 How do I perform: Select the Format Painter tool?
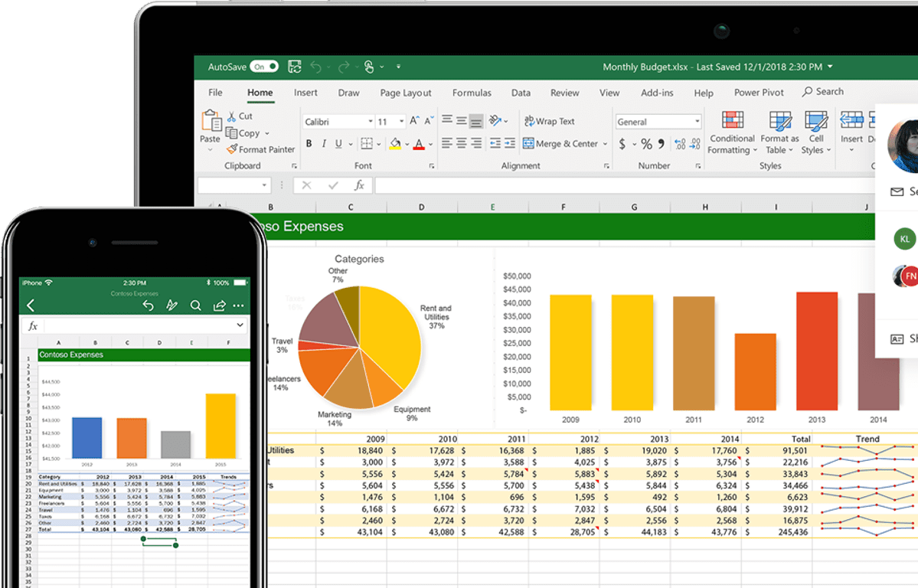point(261,150)
